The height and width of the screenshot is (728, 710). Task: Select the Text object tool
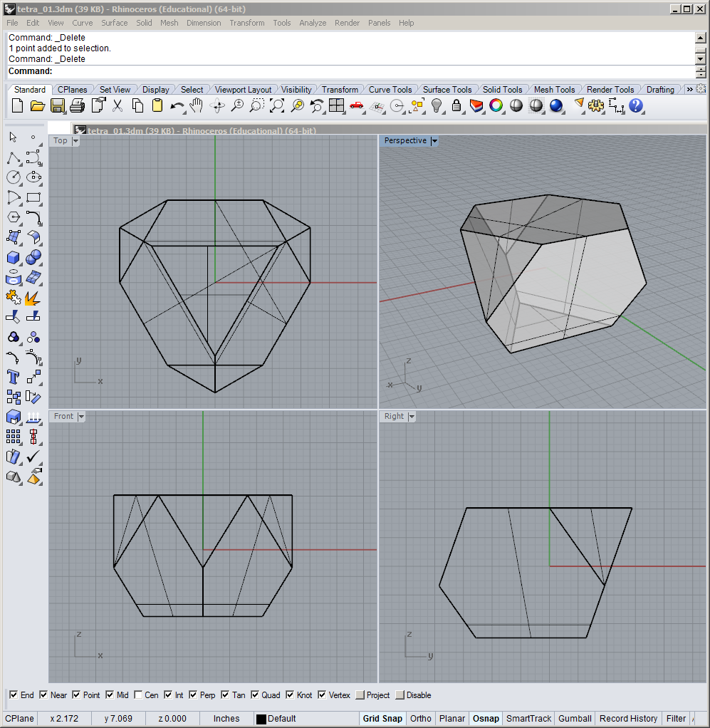pyautogui.click(x=14, y=377)
